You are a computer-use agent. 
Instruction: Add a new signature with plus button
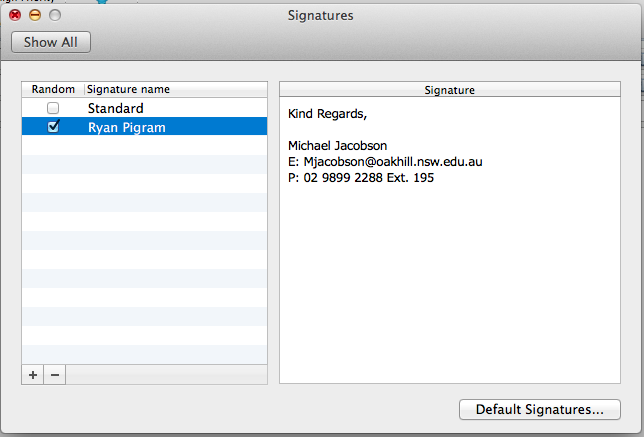click(x=33, y=375)
